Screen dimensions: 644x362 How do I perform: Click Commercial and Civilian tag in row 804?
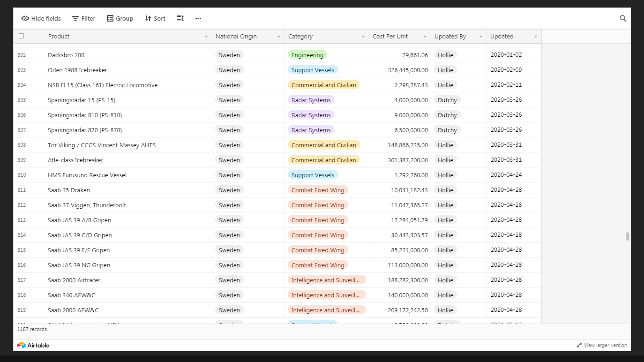[x=324, y=85]
